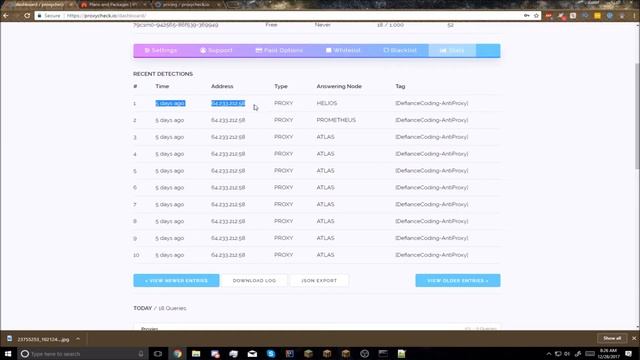Viewport: 640px width, 360px height.
Task: Click the DefianceCoding-AntiProxy tag in row 5
Action: click(x=431, y=171)
